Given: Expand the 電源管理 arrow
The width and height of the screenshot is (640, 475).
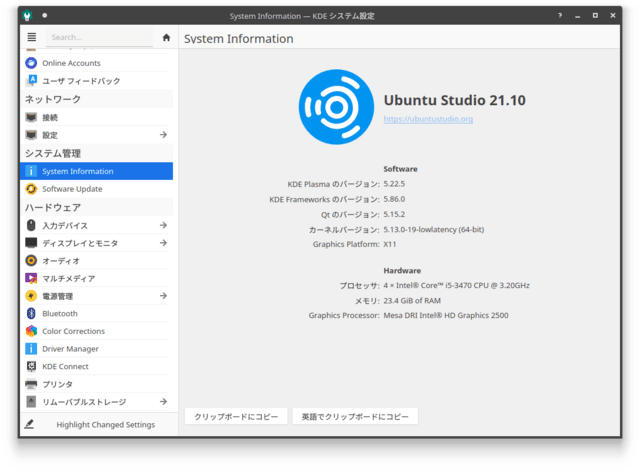Looking at the screenshot, I should pos(163,296).
